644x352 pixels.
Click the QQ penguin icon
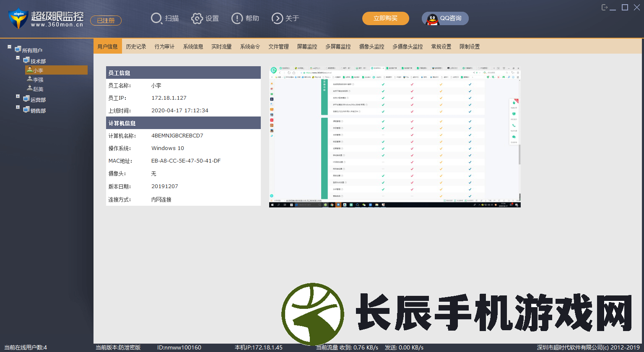[x=432, y=19]
